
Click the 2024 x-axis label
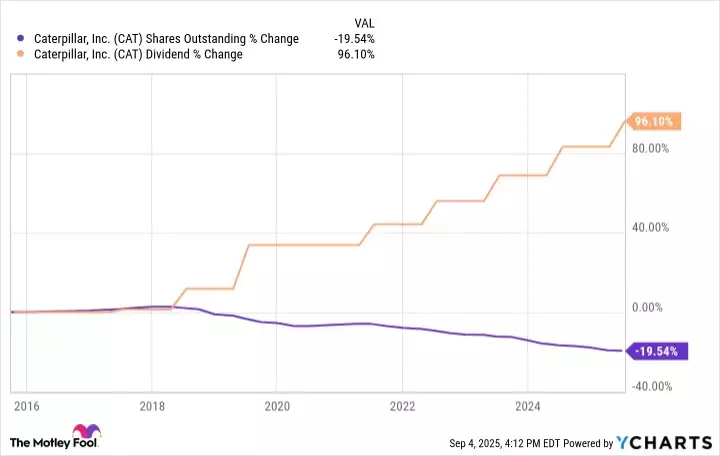click(x=526, y=407)
